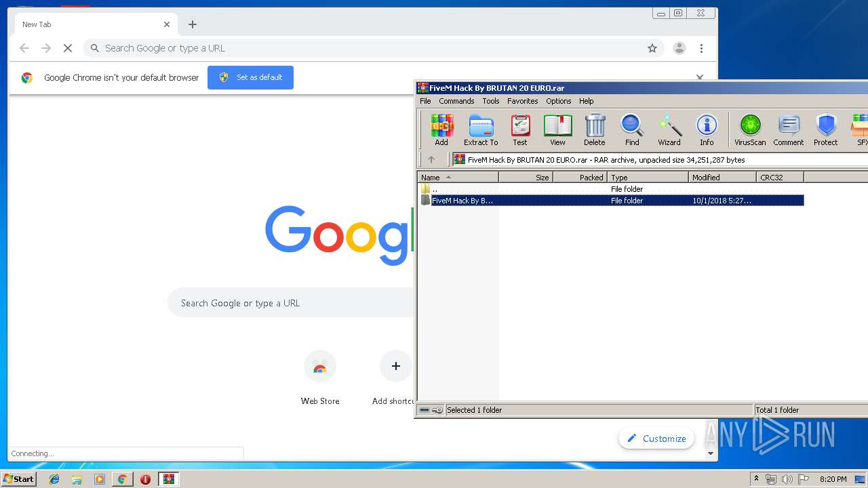Open the WinRAR File menu
Viewport: 868px width, 488px height.
(x=425, y=101)
